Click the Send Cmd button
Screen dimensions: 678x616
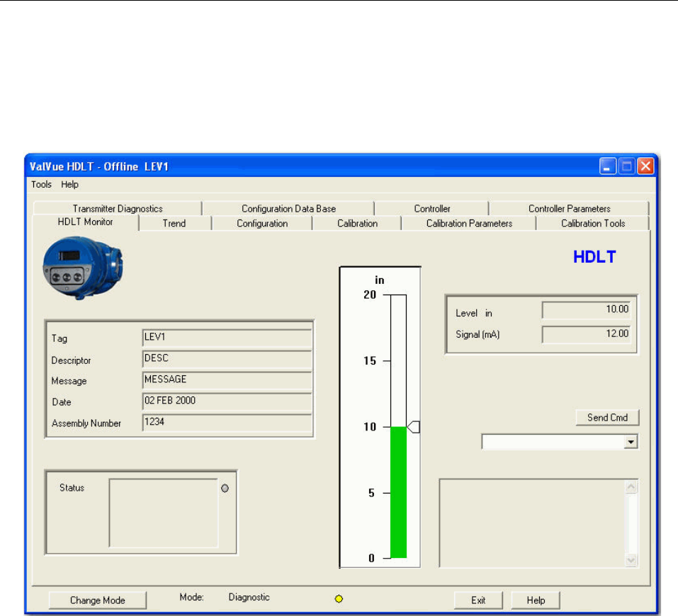pyautogui.click(x=607, y=418)
